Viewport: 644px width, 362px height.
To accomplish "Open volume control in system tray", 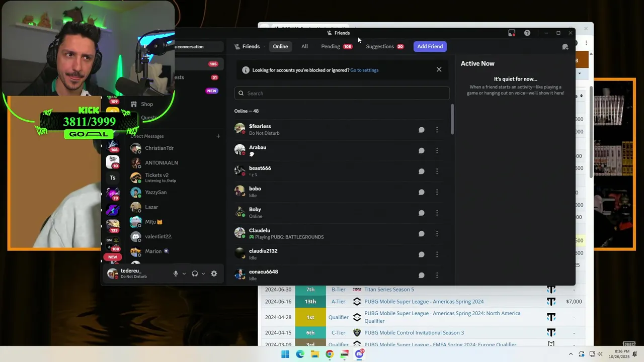I will (x=600, y=354).
